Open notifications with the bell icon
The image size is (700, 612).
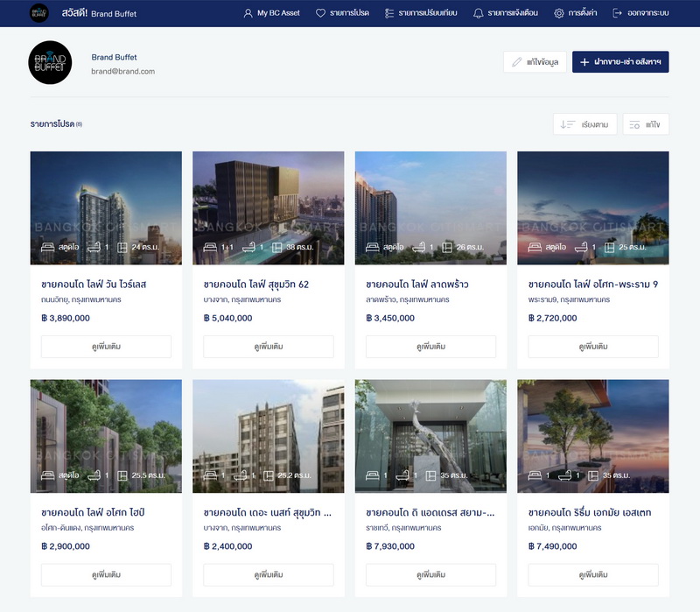(x=505, y=13)
